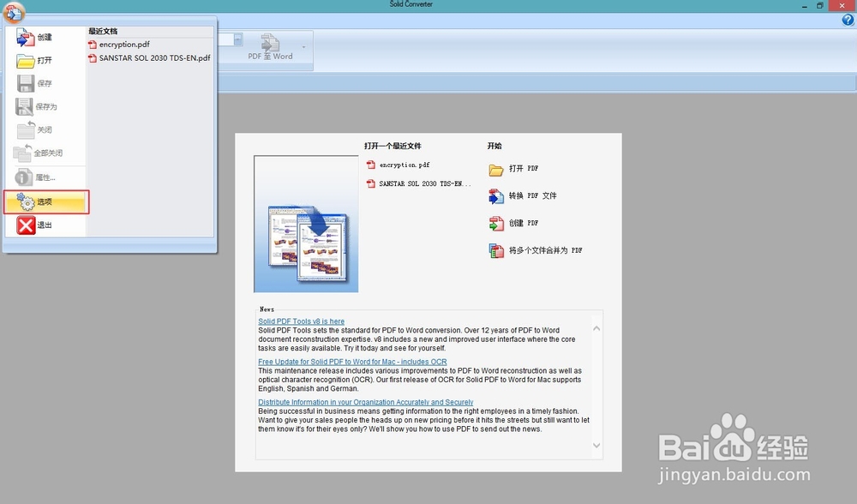Click the PDF icon beside start page encryption.pdf

[371, 165]
